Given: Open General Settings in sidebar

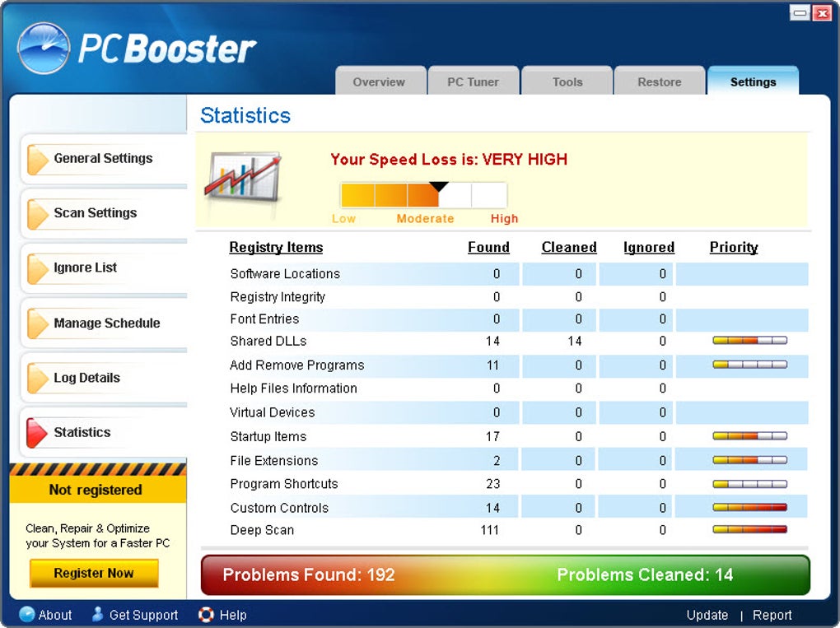Looking at the screenshot, I should (104, 159).
